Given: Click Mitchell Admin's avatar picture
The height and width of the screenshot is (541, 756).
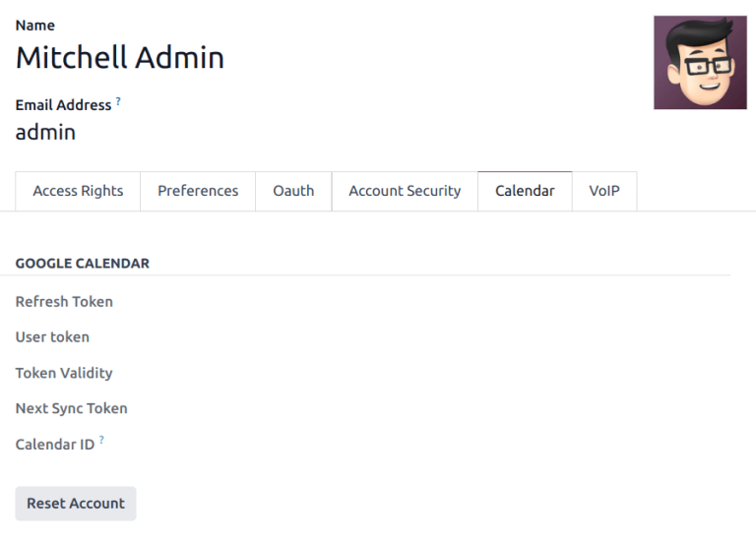Looking at the screenshot, I should (700, 62).
